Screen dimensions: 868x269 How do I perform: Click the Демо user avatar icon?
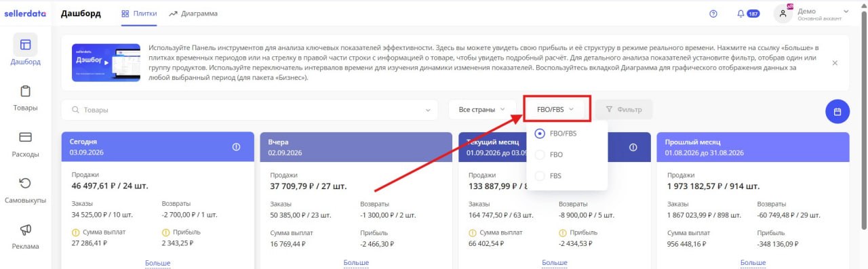[x=783, y=14]
